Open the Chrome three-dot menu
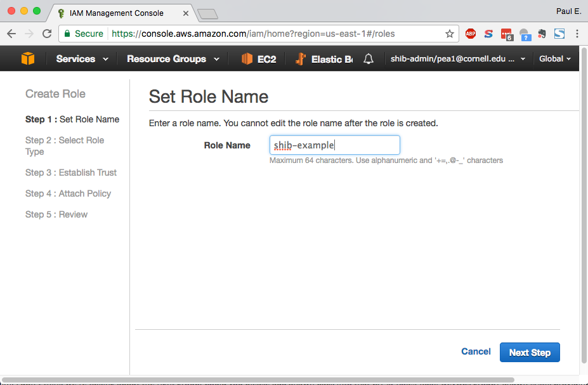Viewport: 588px width, 385px height. (577, 34)
